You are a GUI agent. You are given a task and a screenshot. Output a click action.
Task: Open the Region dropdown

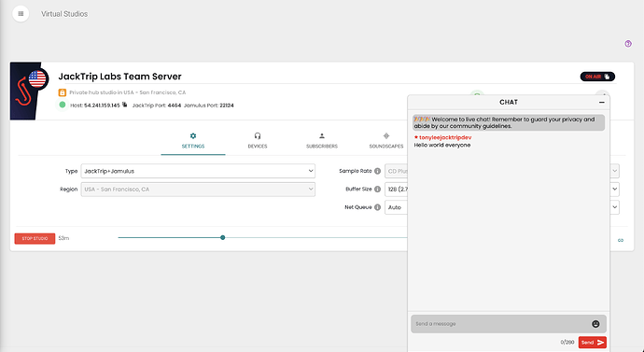pyautogui.click(x=198, y=190)
